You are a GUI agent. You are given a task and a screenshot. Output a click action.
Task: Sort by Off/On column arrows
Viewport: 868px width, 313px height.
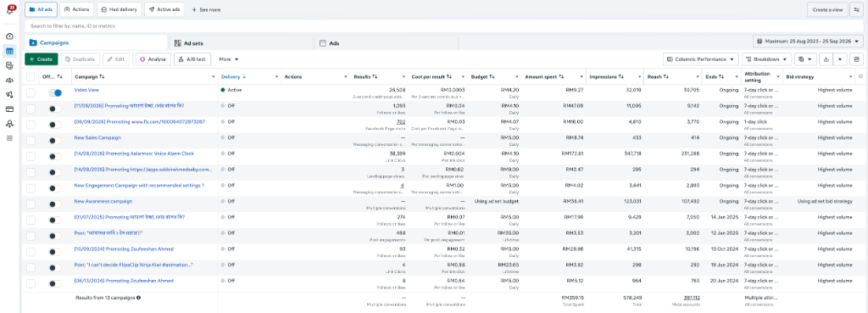pyautogui.click(x=60, y=76)
